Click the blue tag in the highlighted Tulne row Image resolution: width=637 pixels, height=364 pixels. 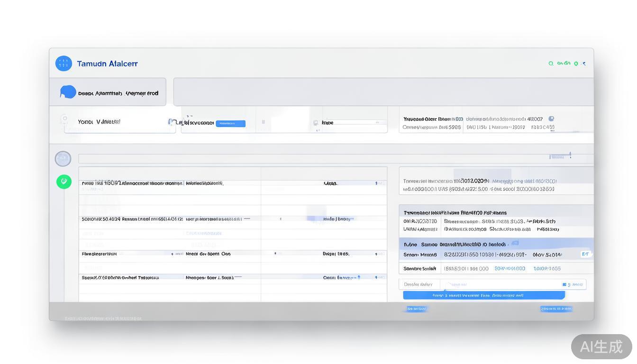pyautogui.click(x=515, y=243)
